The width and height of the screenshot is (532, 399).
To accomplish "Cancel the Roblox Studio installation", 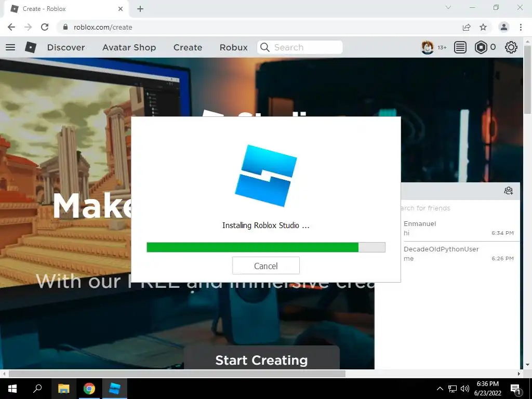I will [265, 265].
